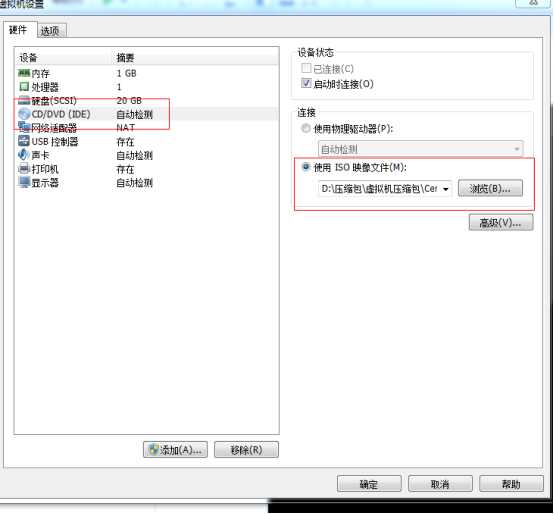Select the 声卡 自动检测 summary text
554x514 pixels.
(x=135, y=155)
